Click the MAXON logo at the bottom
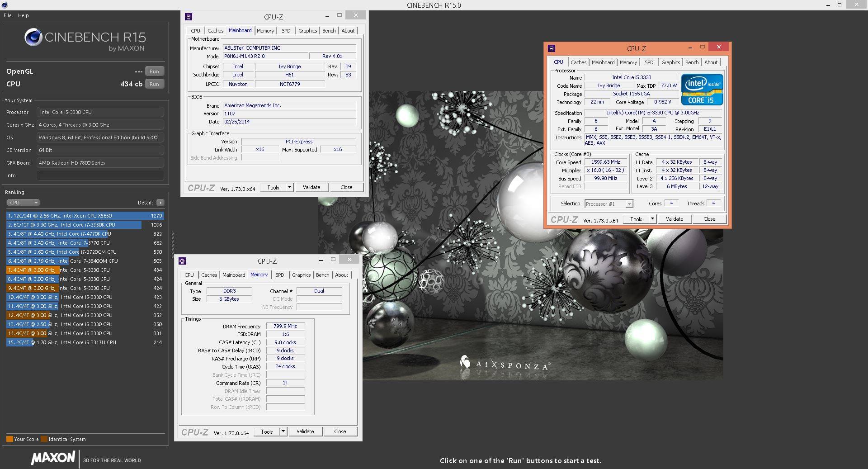This screenshot has width=868, height=469. click(x=53, y=458)
